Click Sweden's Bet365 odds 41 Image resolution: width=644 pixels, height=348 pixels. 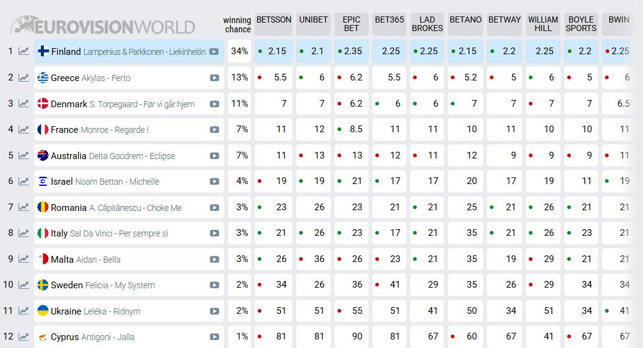389,285
